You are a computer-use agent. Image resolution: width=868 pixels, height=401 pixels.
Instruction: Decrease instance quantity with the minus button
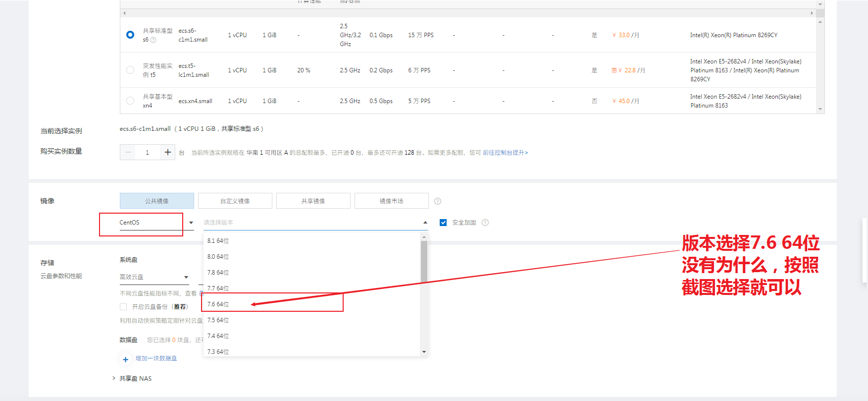click(128, 152)
